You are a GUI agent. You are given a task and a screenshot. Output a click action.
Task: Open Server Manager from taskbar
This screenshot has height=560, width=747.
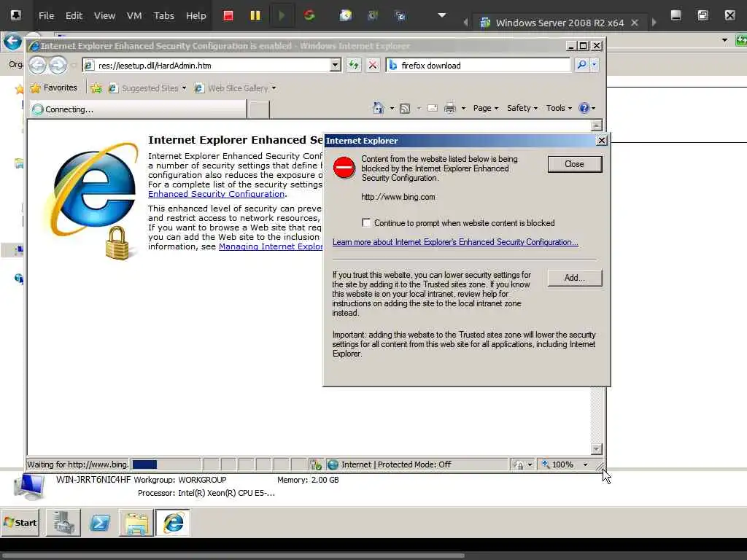coord(63,522)
